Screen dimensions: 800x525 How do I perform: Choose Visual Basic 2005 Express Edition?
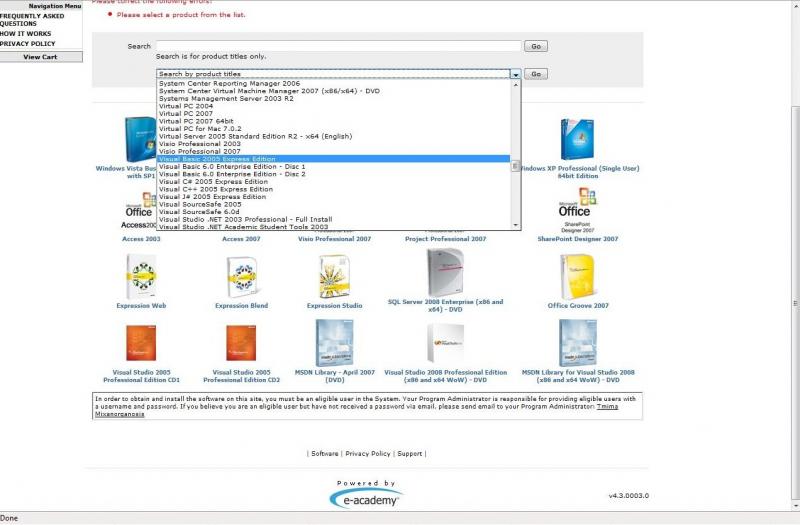tap(334, 159)
